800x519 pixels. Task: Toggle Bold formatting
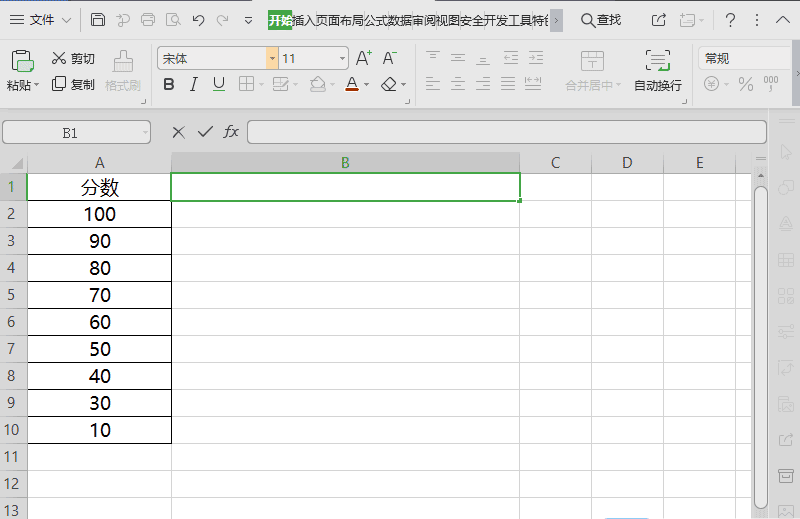[x=169, y=84]
